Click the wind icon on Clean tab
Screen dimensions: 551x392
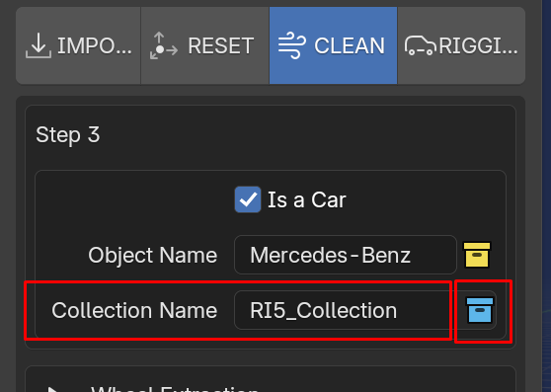pos(292,45)
